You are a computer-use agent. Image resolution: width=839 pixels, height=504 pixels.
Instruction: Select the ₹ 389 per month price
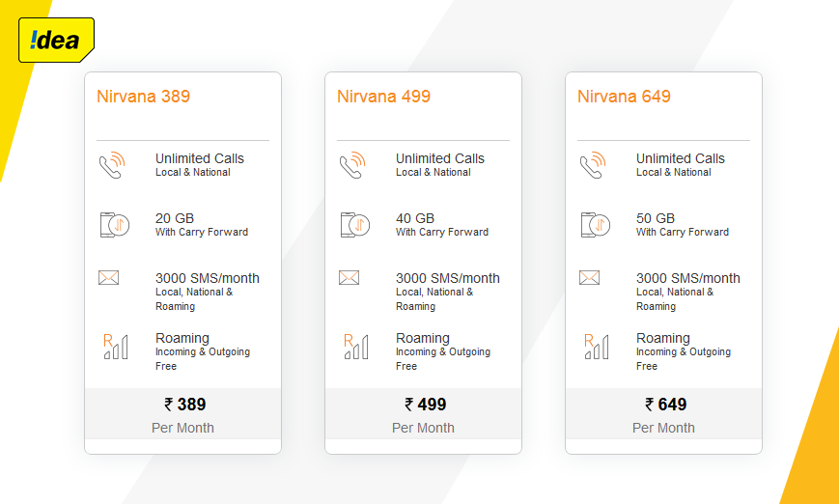(x=183, y=414)
